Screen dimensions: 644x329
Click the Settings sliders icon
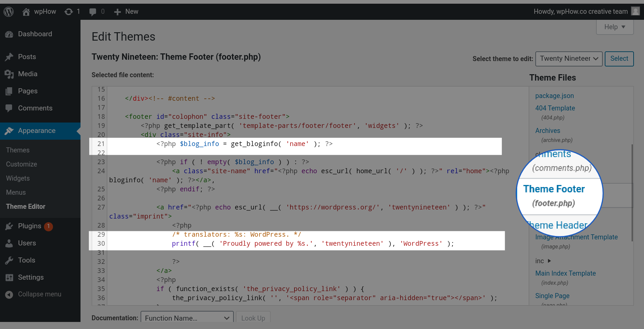(x=9, y=278)
